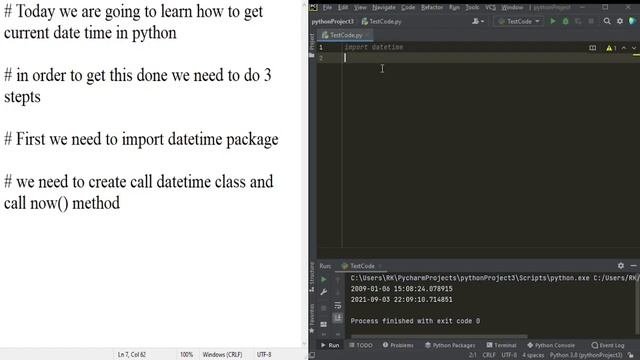Image resolution: width=640 pixels, height=360 pixels.
Task: Click Notepad 'Ln 7, Col 62' status
Action: click(x=131, y=355)
